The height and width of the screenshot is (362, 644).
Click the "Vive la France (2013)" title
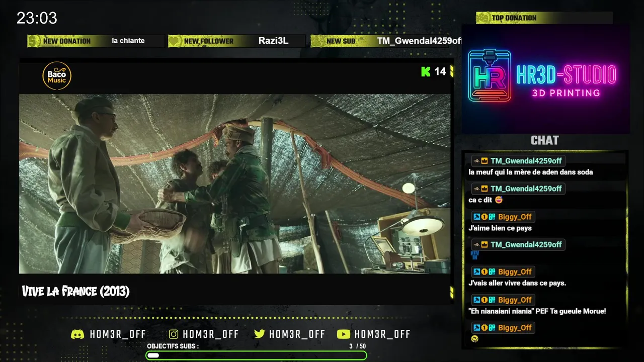tap(75, 291)
